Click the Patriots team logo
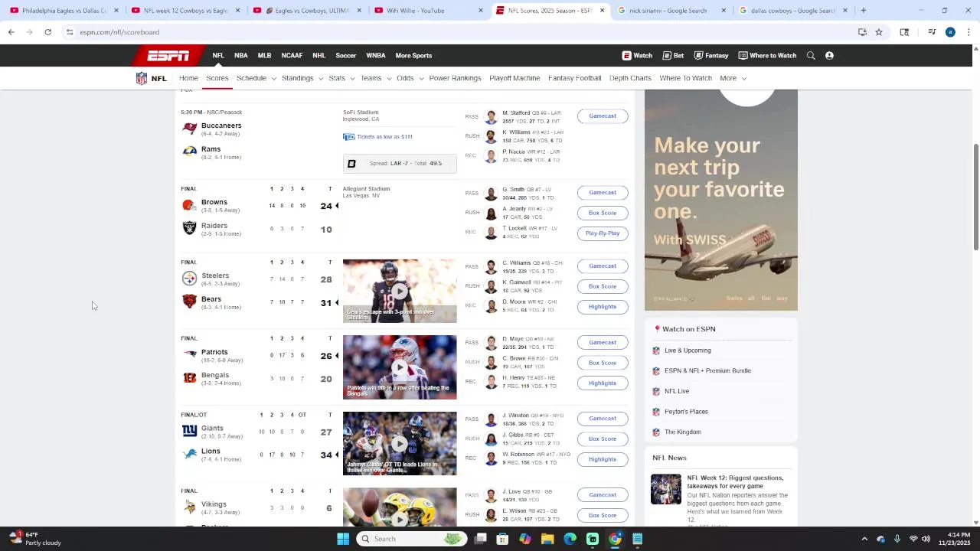Image resolution: width=980 pixels, height=551 pixels. [x=189, y=354]
